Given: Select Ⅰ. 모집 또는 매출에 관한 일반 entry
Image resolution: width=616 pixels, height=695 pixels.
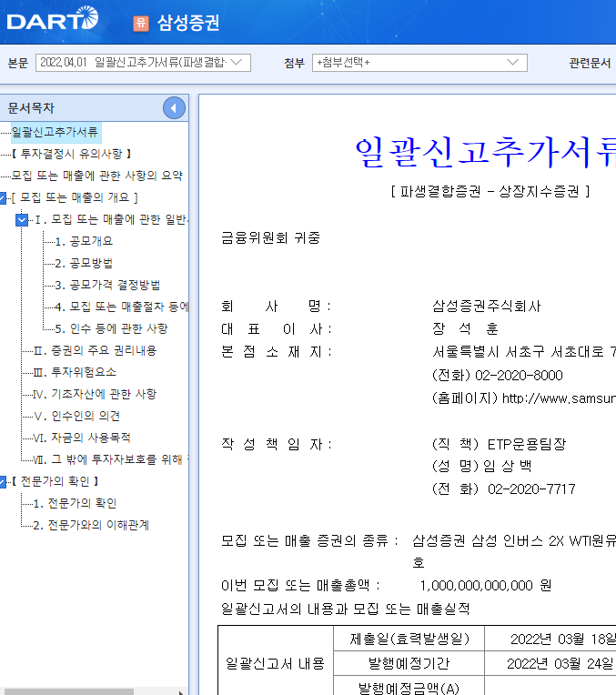Looking at the screenshot, I should [111, 219].
